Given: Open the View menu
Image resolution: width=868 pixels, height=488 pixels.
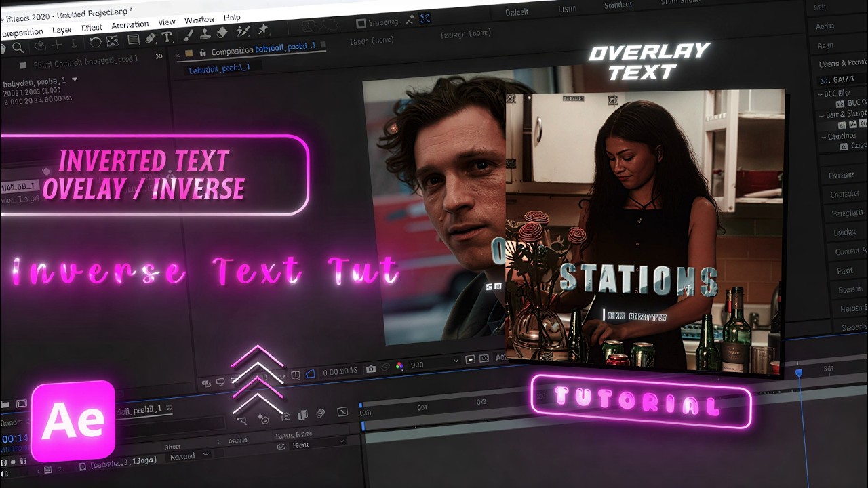Looking at the screenshot, I should pos(167,22).
